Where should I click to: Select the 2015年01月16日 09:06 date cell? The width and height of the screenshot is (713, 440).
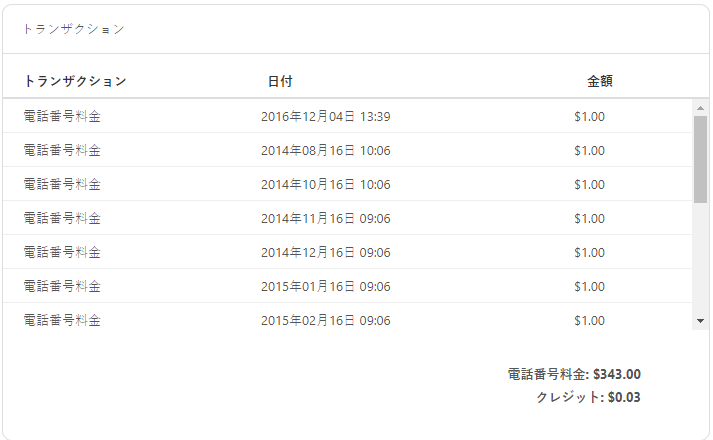click(325, 287)
